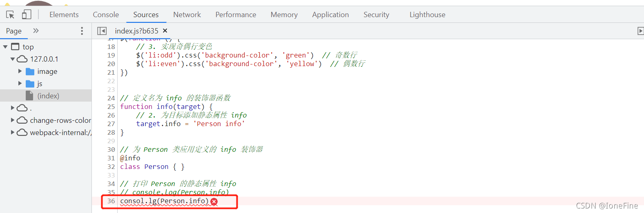Click the commented console.log line 35
This screenshot has width=644, height=213.
[x=174, y=192]
